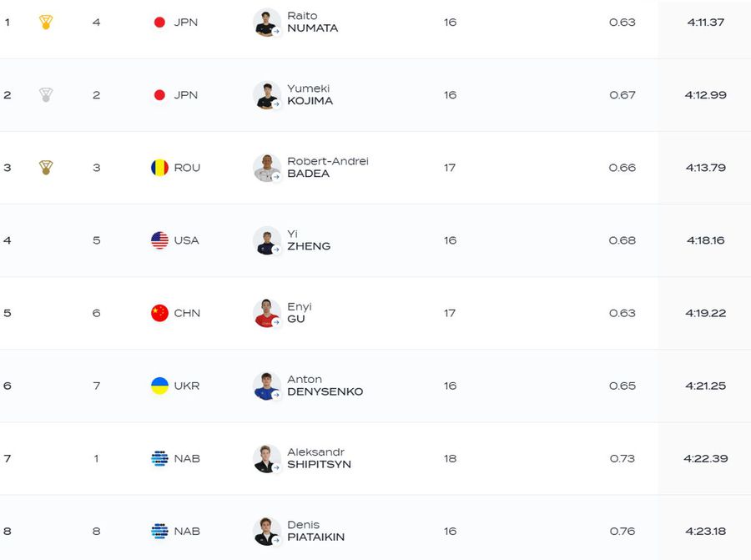Viewport: 751px width, 560px height.
Task: Click the silver medal icon for Kojima
Action: click(x=46, y=95)
